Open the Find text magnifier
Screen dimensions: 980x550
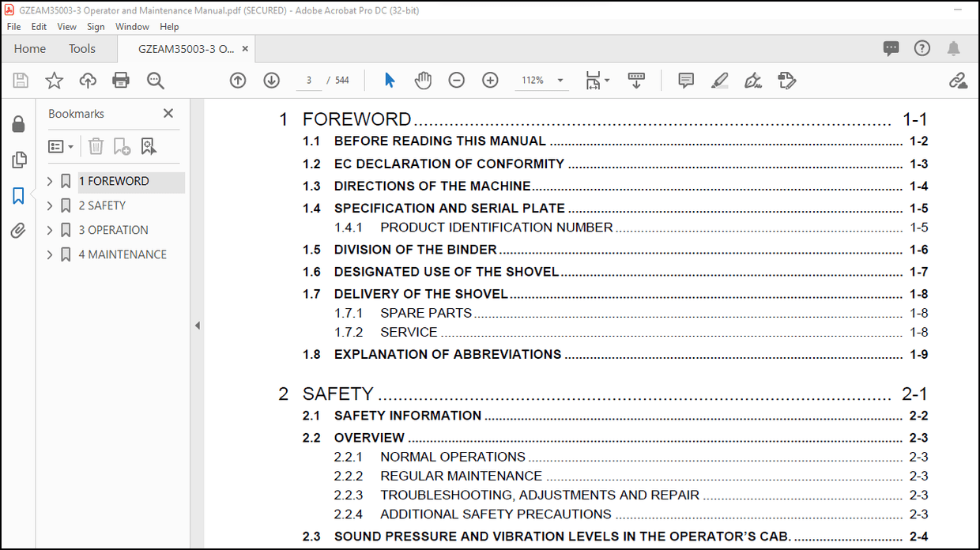[155, 80]
